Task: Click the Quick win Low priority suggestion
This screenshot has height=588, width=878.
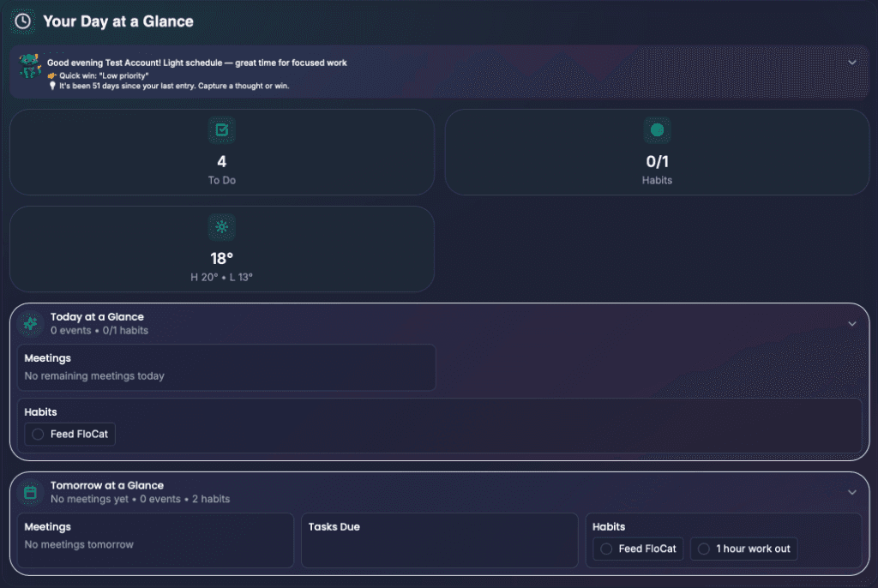Action: (103, 75)
